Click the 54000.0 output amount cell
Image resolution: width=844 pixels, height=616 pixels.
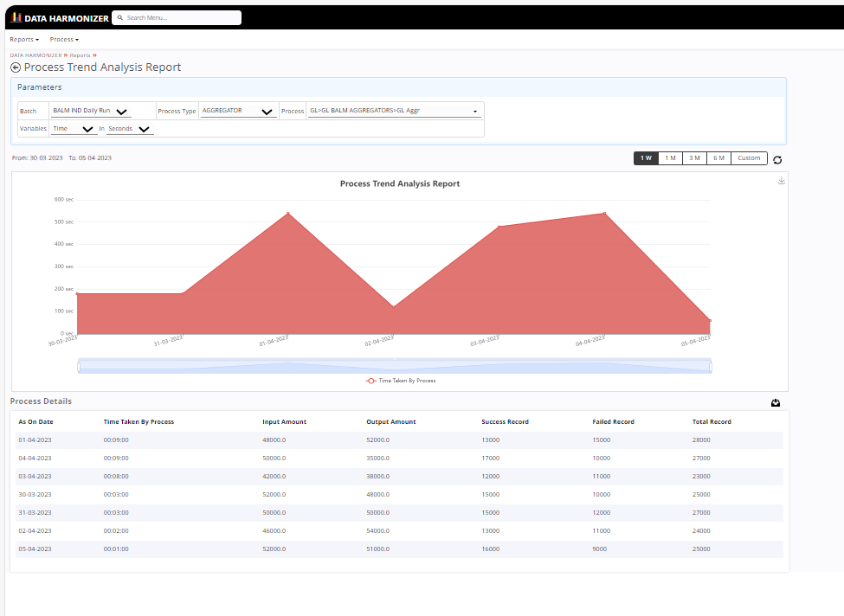[x=378, y=530]
